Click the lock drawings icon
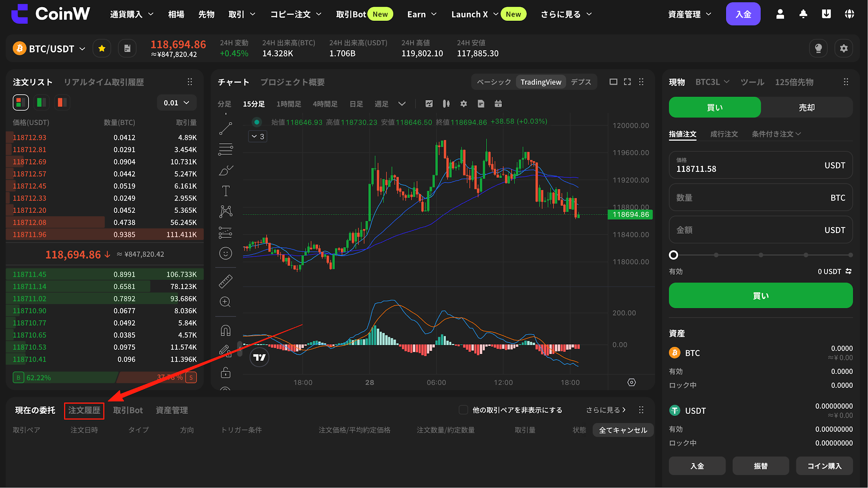Viewport: 868px width, 488px height. 225,372
